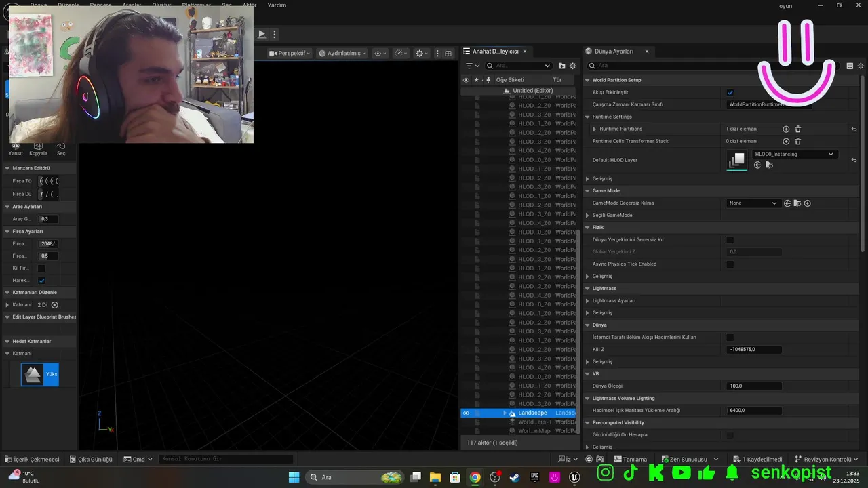
Task: Use selected asset for Default HLOD Layer
Action: 757,165
